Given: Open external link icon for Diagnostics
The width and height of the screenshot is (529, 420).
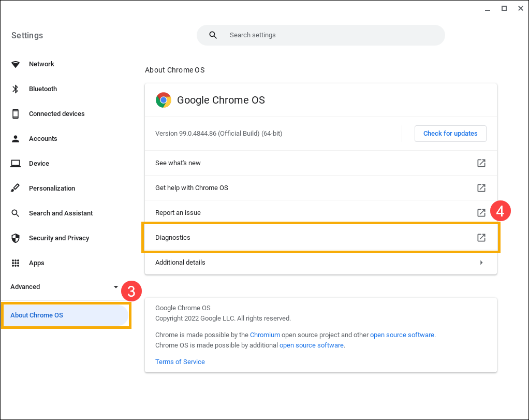Looking at the screenshot, I should [481, 238].
